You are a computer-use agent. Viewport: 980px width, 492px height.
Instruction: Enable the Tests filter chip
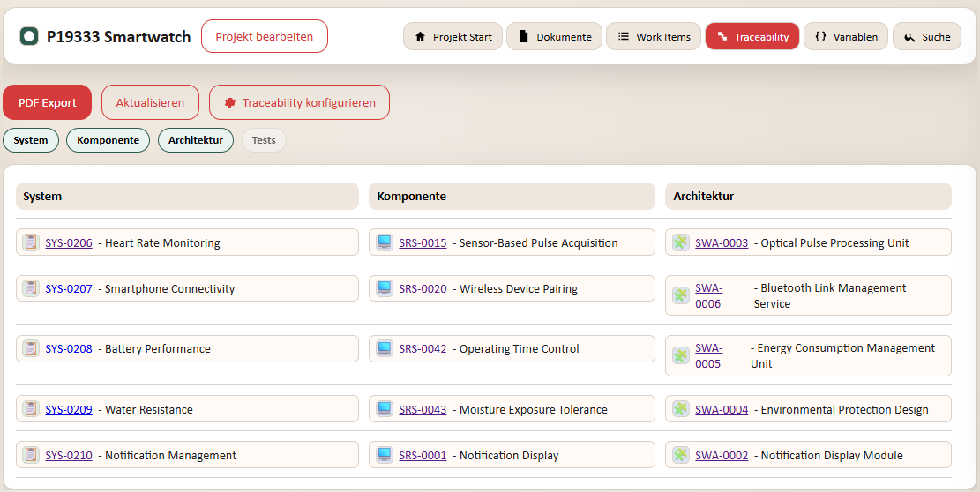click(x=264, y=140)
